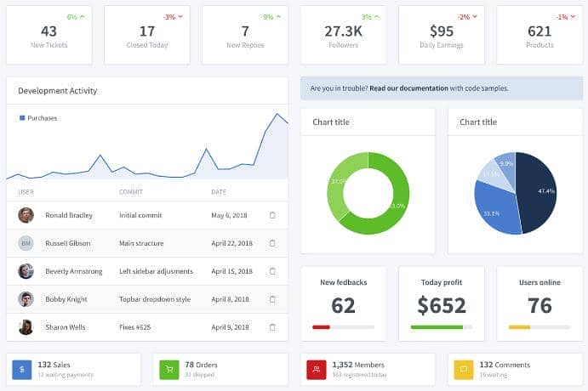Click the 27.3K Followers stat card
Screen dimensions: 588x391
click(x=343, y=36)
